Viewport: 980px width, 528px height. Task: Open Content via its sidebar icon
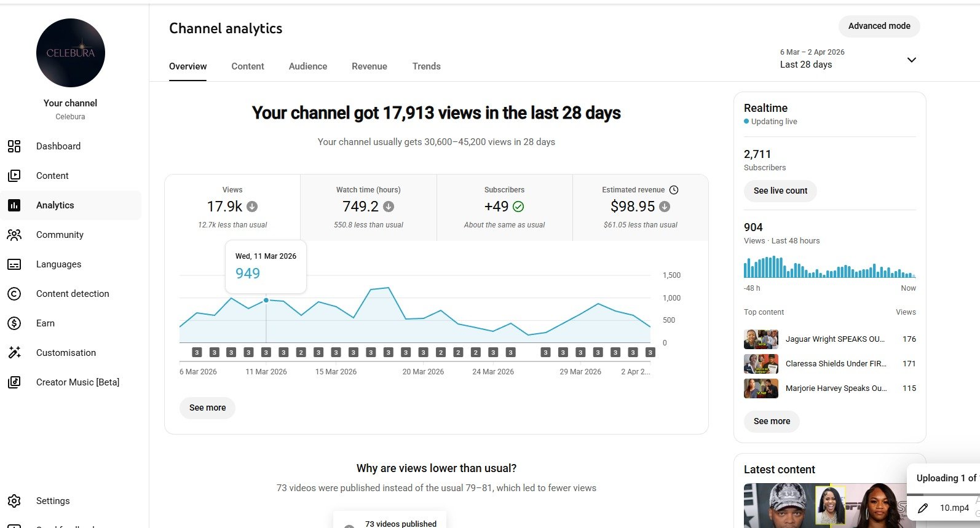coord(14,176)
